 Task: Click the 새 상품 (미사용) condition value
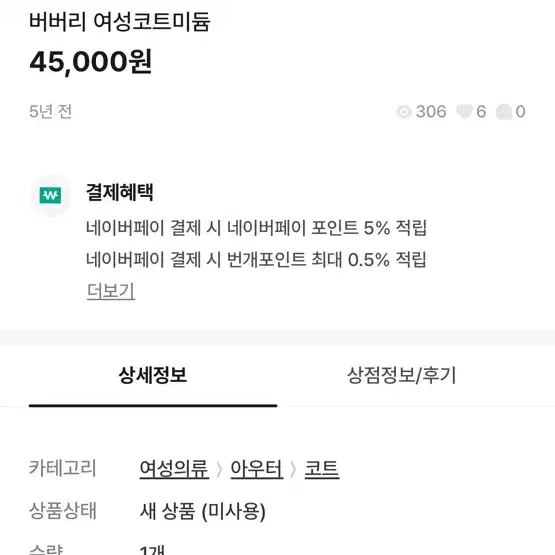pos(202,511)
